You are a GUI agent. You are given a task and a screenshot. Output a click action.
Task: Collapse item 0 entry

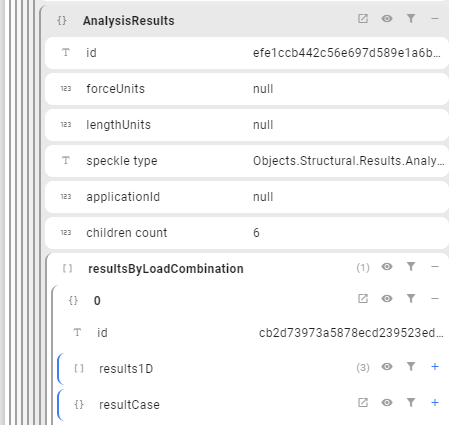tap(435, 299)
